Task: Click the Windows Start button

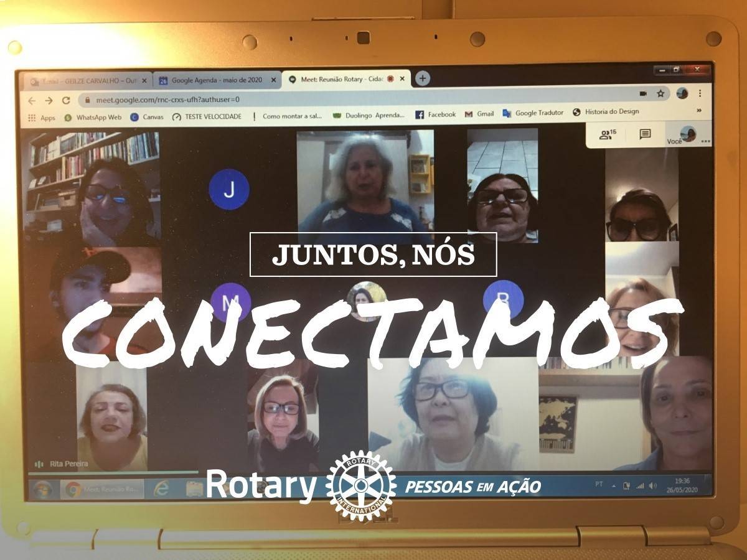Action: [x=42, y=489]
